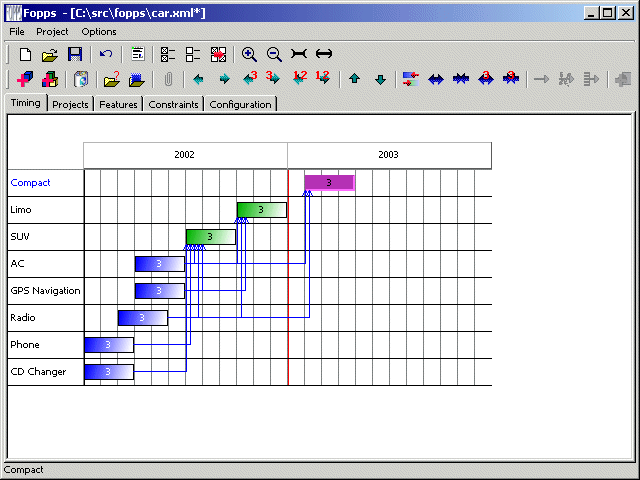640x480 pixels.
Task: Click the blue AC timeline bar
Action: tap(160, 264)
